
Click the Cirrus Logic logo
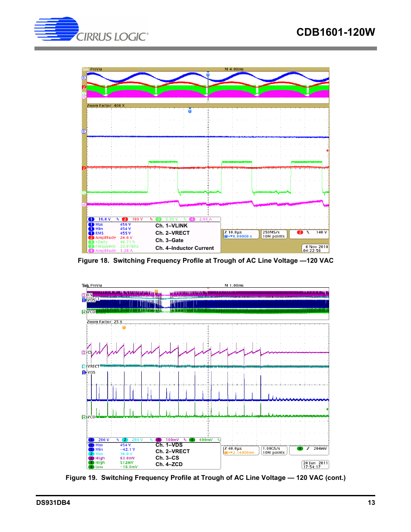91,30
